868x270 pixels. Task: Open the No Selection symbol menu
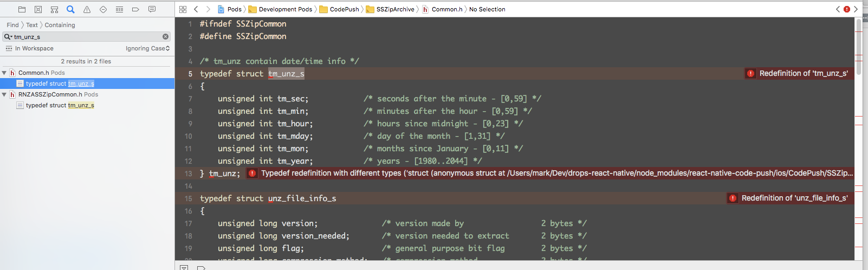[487, 9]
